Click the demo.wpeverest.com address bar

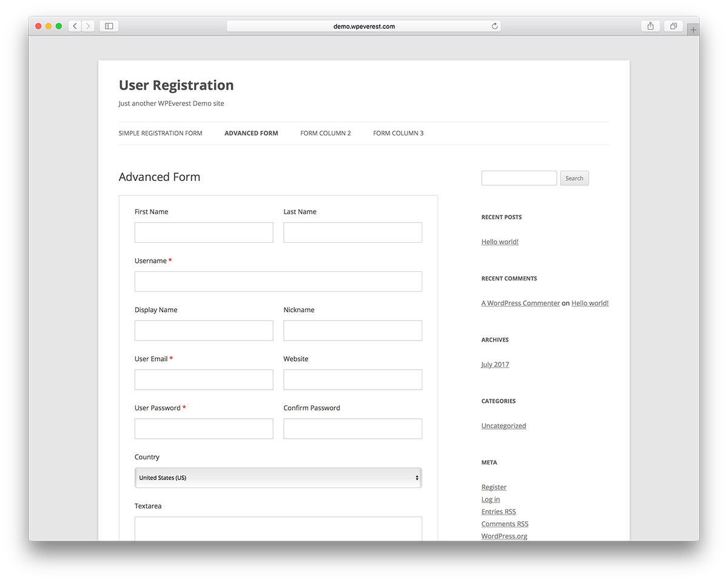point(364,26)
